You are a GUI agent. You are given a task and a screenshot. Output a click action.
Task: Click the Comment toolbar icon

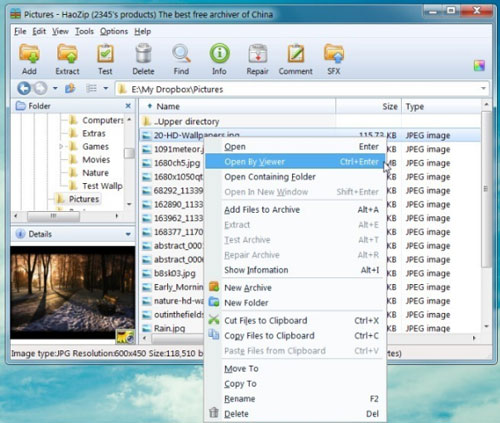pyautogui.click(x=296, y=53)
